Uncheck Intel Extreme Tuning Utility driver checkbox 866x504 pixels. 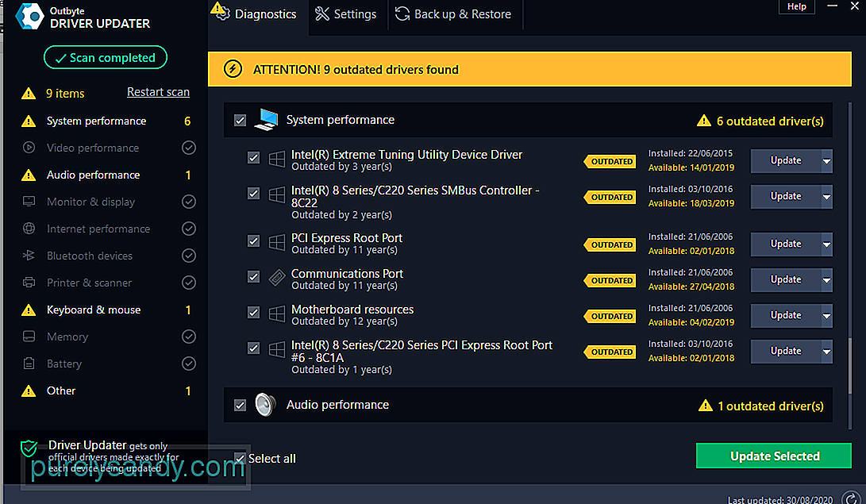253,158
